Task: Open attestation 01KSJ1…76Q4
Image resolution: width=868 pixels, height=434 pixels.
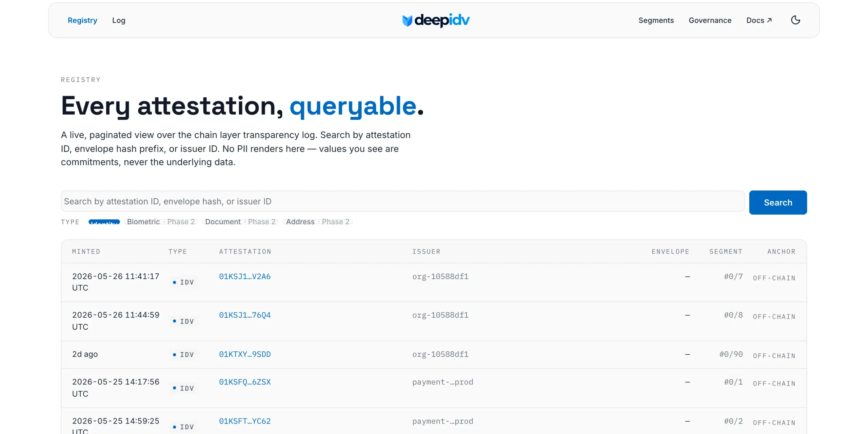Action: [x=245, y=315]
